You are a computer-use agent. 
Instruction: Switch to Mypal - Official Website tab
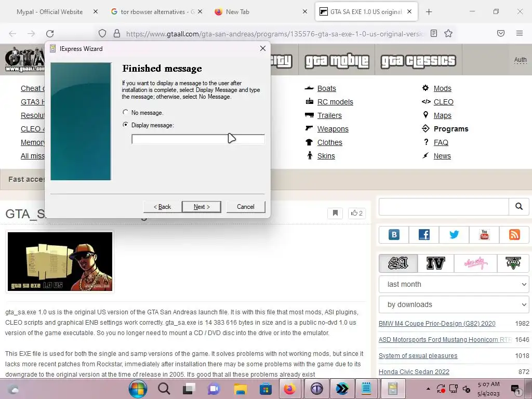(49, 12)
